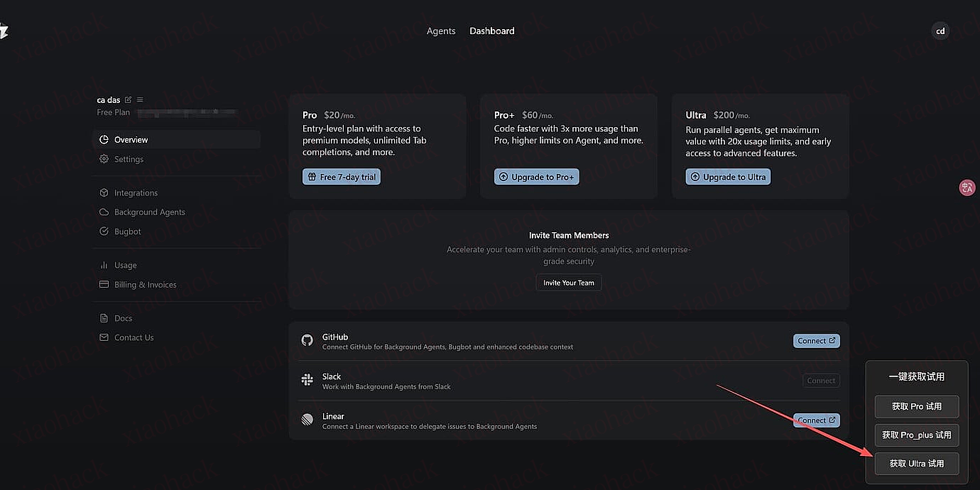Screen dimensions: 980x490
Task: Click the Bugbot checkmark icon
Action: coord(104,232)
